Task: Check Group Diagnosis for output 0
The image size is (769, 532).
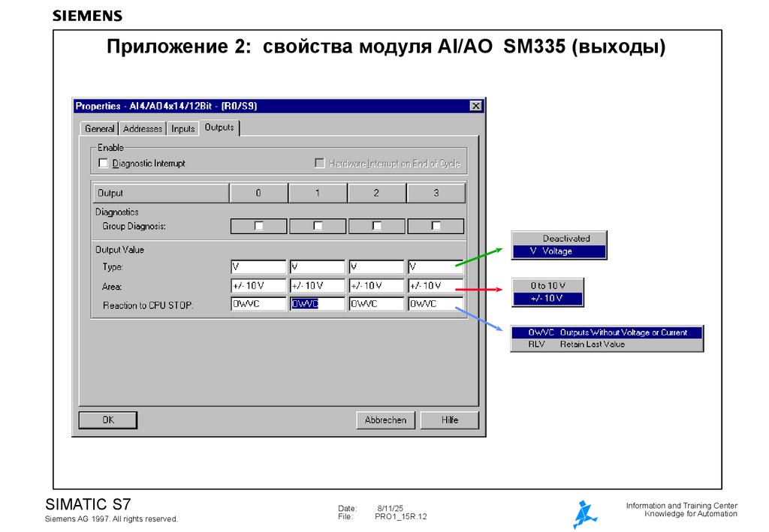Action: point(258,226)
